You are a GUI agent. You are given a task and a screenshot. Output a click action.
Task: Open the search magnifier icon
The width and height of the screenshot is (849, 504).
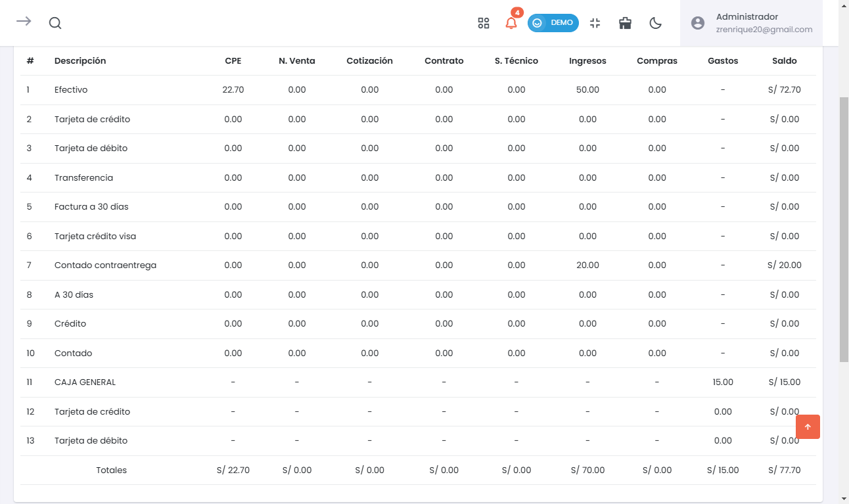[x=55, y=23]
